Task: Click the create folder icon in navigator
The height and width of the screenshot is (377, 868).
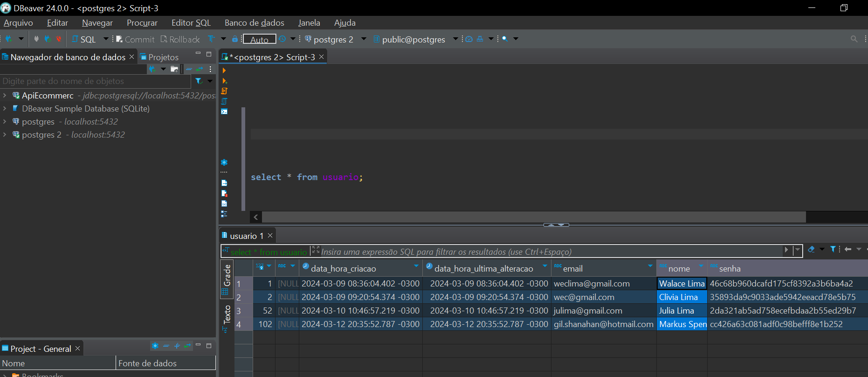Action: pyautogui.click(x=174, y=69)
